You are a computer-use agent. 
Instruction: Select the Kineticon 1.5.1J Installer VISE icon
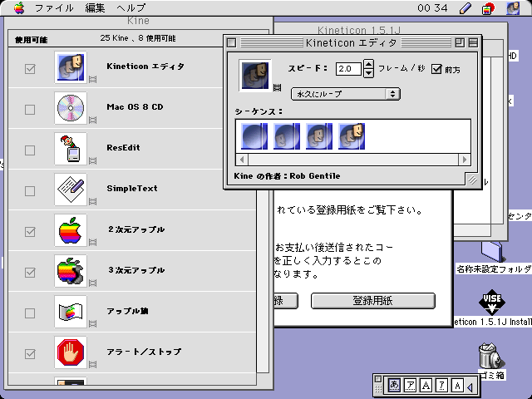tap(492, 301)
